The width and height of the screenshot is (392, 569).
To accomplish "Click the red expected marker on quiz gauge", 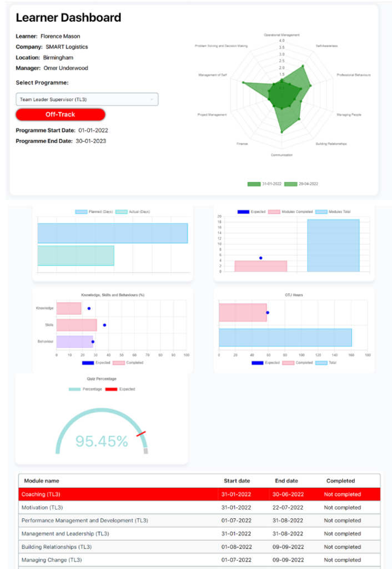I will pyautogui.click(x=141, y=434).
